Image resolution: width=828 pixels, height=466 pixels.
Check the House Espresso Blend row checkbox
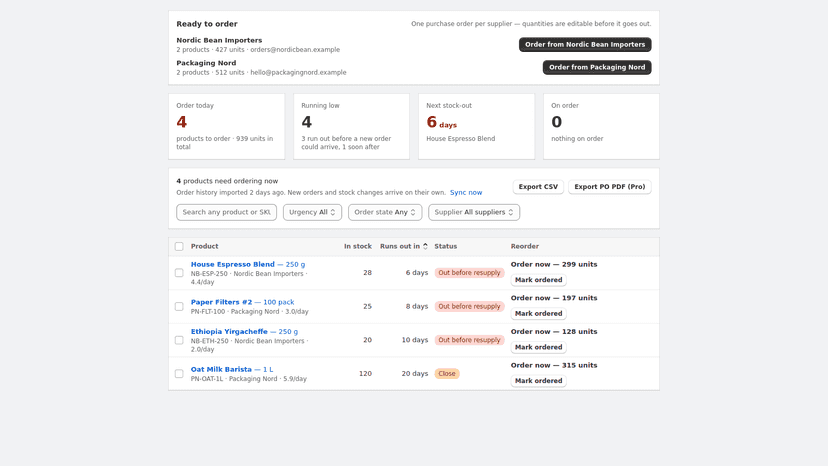[x=179, y=273]
